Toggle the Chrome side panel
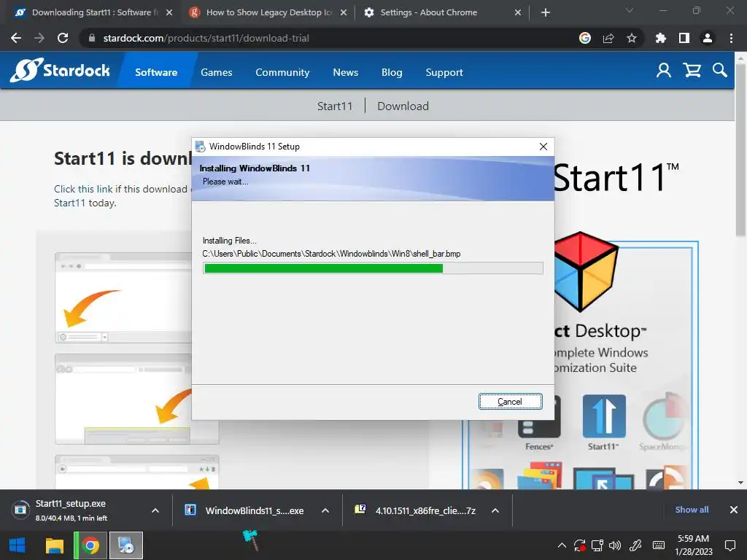747x560 pixels. tap(684, 38)
